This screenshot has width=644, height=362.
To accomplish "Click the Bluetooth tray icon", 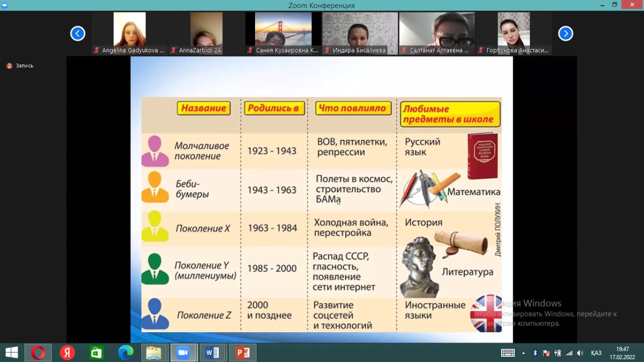I will [x=535, y=353].
